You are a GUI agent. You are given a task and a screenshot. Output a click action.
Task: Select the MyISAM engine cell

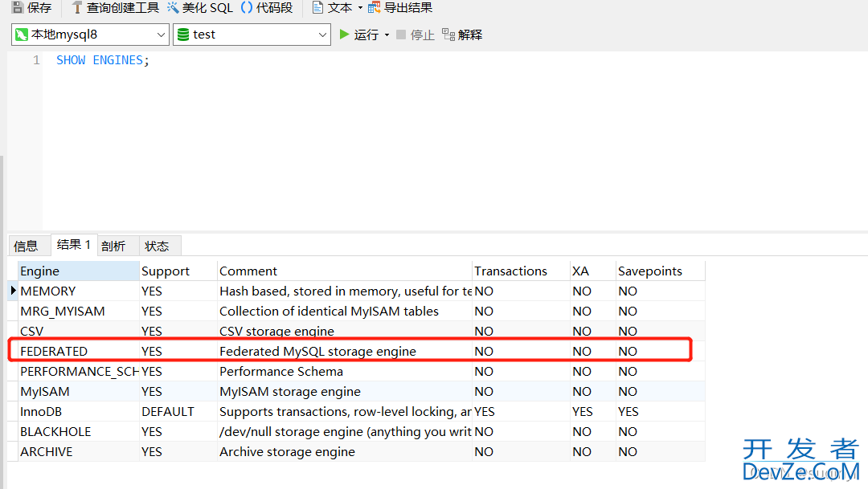click(78, 391)
